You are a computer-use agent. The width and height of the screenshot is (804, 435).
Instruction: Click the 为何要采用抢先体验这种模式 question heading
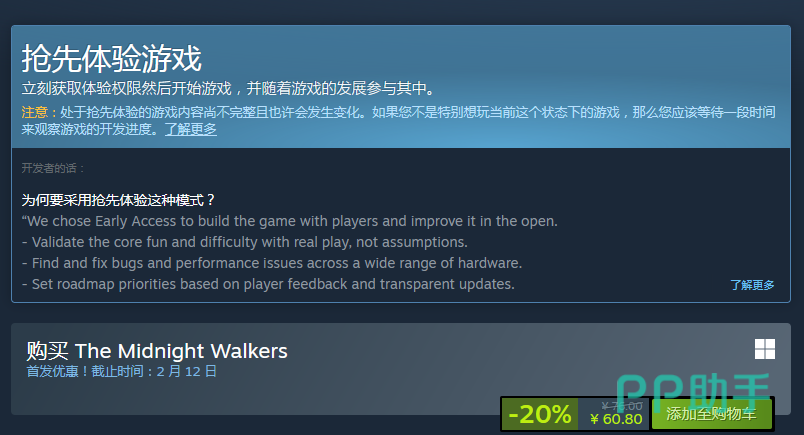[x=118, y=200]
